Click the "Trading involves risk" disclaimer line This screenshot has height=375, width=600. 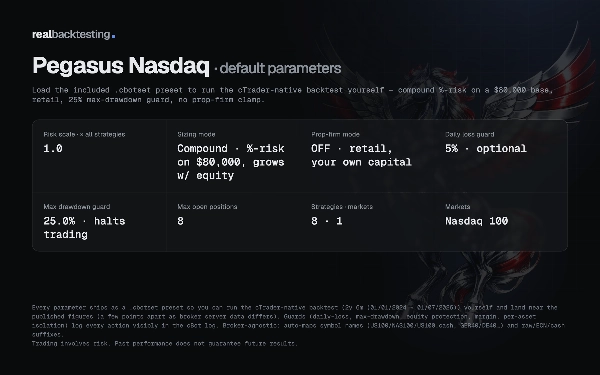tap(165, 344)
